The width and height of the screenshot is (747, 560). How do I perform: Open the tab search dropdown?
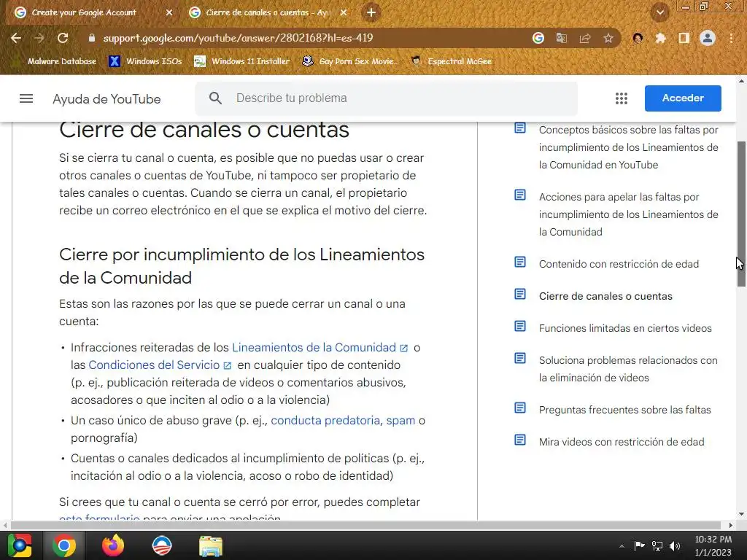pyautogui.click(x=659, y=12)
